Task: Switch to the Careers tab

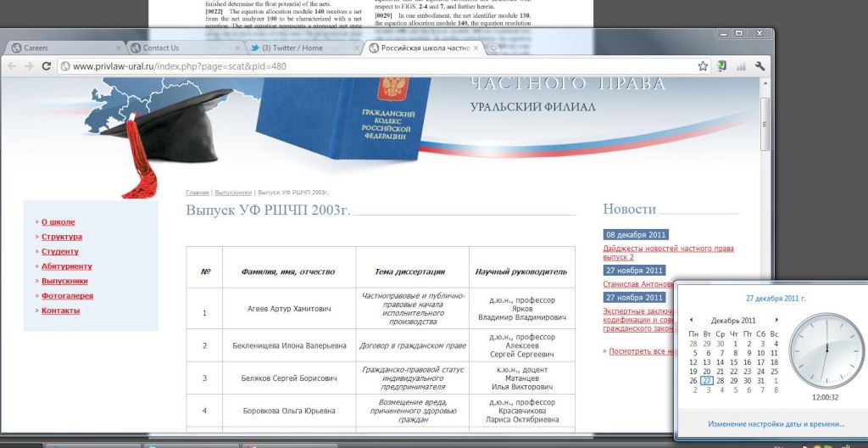Action: [65, 48]
